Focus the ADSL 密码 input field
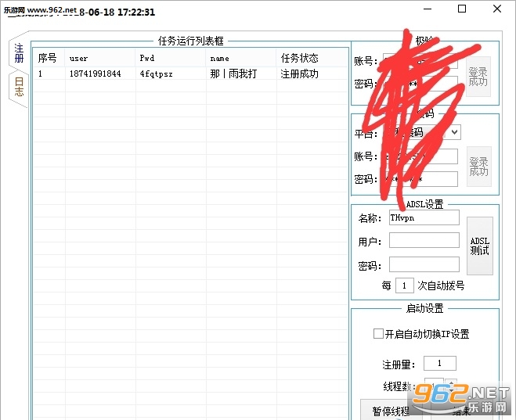The image size is (516, 420). tap(424, 264)
